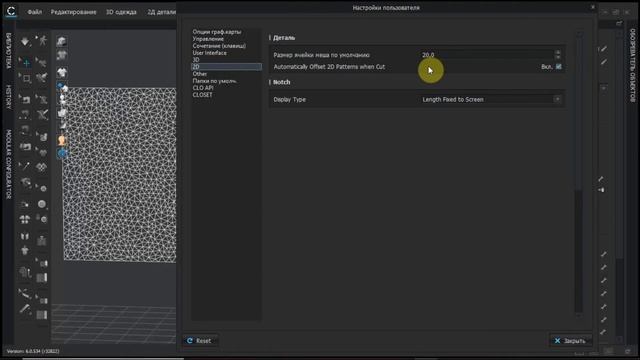640x360 pixels.
Task: Click the settings dialog vertical scrollbar
Action: tap(578, 250)
